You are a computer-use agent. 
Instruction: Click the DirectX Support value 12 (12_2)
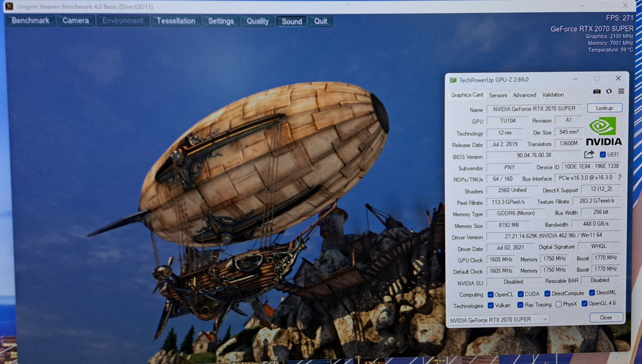(600, 189)
